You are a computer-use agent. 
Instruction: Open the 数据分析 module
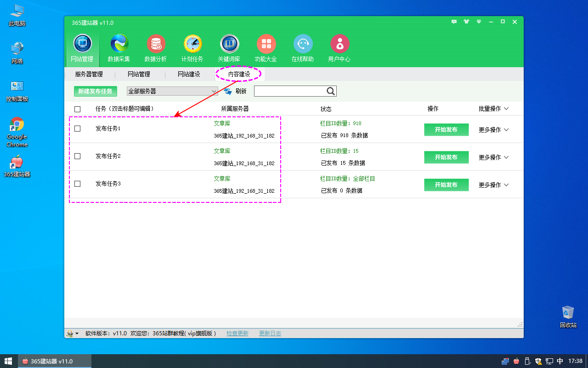coord(156,48)
